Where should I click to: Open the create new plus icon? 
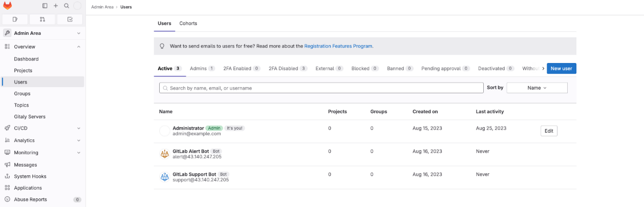[x=56, y=6]
